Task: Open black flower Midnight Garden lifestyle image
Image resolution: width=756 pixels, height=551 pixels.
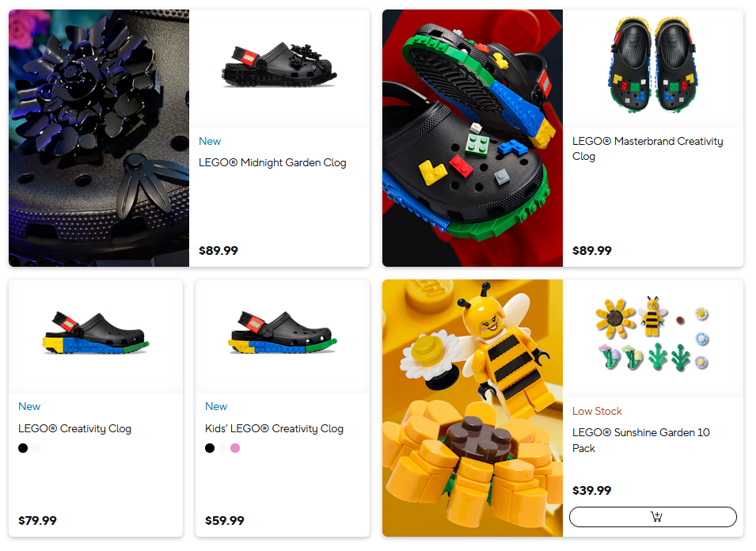Action: 99,138
